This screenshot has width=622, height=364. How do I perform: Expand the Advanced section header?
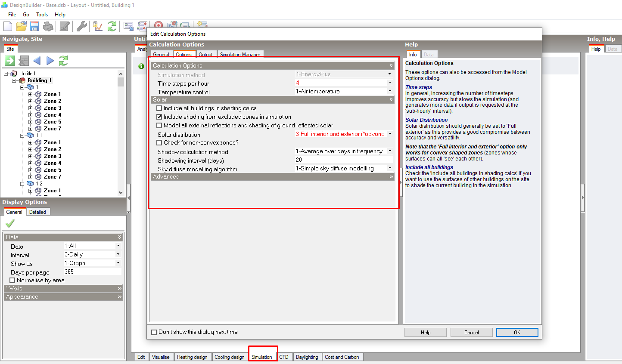(x=272, y=177)
